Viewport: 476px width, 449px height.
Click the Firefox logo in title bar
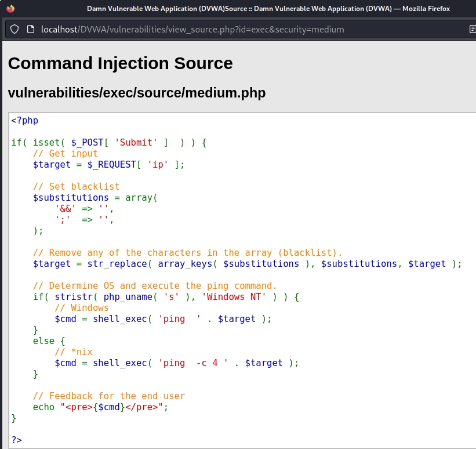click(10, 9)
